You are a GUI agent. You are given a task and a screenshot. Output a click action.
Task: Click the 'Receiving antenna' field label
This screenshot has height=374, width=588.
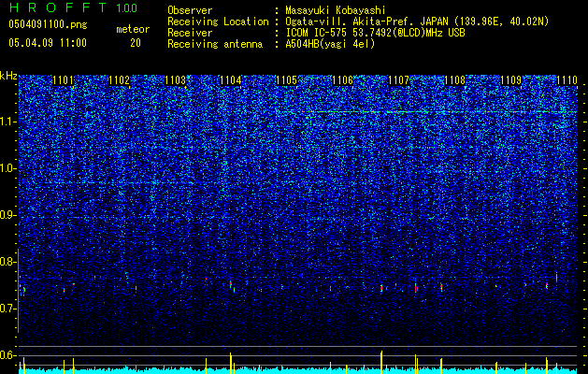point(215,44)
